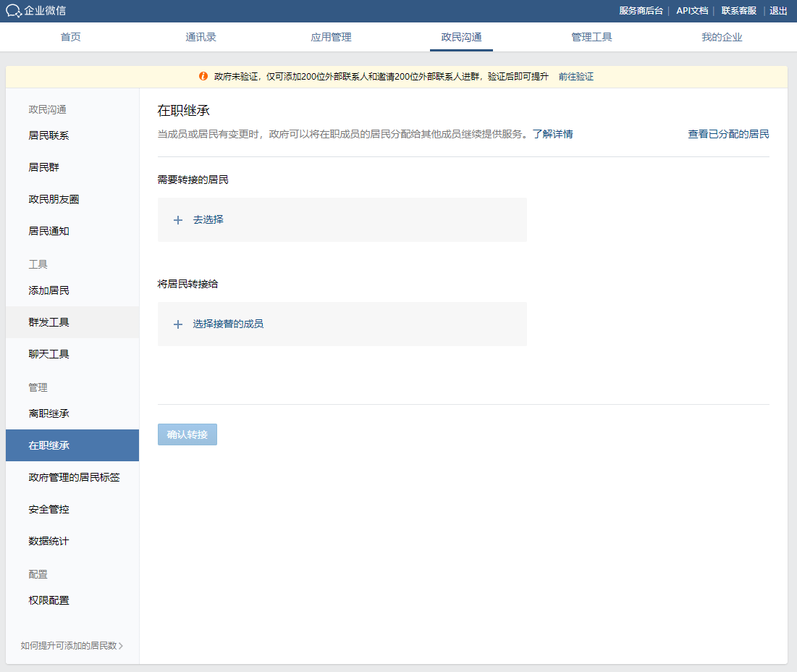
Task: Click the orange warning info icon
Action: tap(203, 76)
